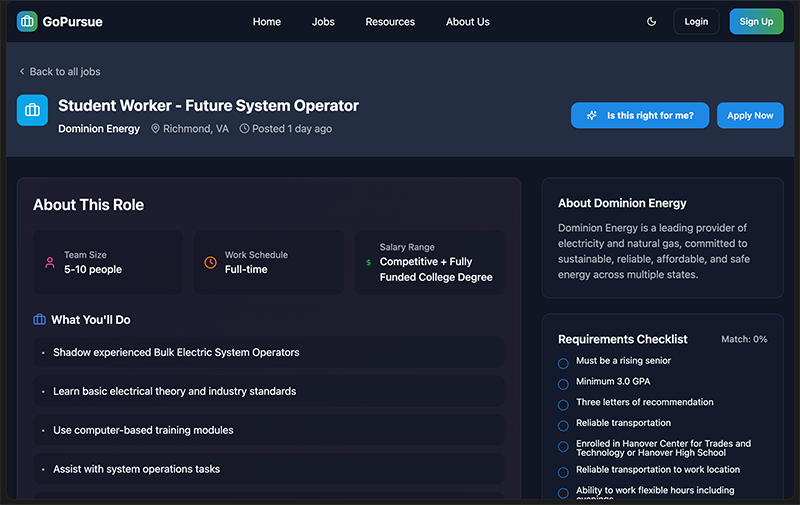Click the Salary Range dollar icon
This screenshot has width=800, height=505.
point(368,263)
